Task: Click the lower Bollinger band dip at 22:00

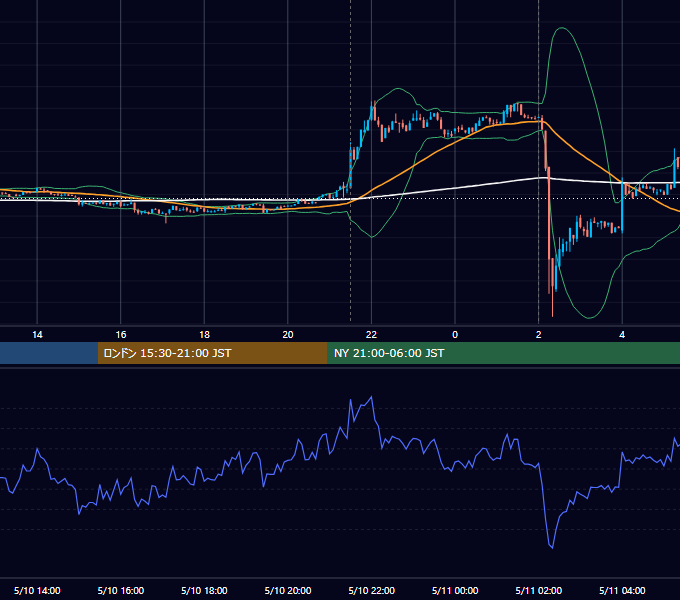Action: (372, 237)
